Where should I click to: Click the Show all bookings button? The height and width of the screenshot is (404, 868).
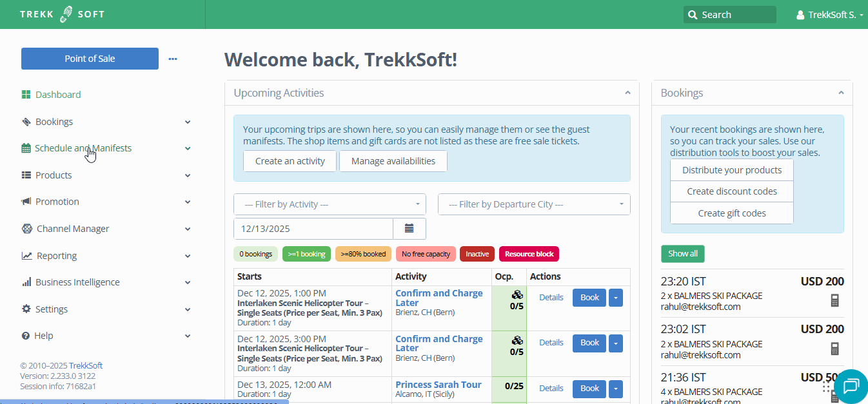click(x=682, y=254)
